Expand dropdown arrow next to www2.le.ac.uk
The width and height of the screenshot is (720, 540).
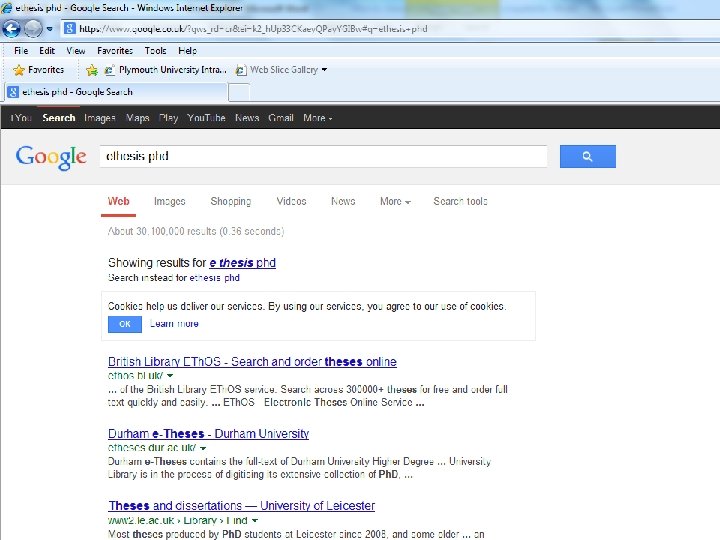[x=254, y=521]
